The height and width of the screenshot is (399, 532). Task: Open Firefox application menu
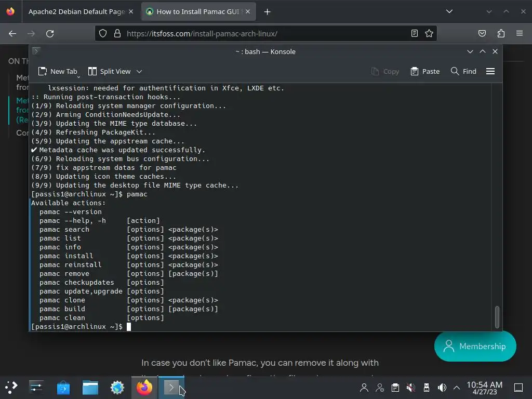(x=520, y=34)
